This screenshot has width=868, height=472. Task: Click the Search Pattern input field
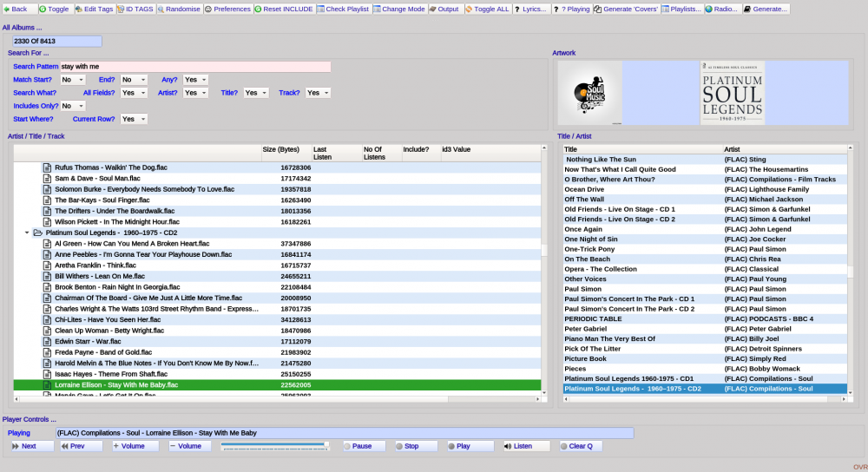pos(195,67)
